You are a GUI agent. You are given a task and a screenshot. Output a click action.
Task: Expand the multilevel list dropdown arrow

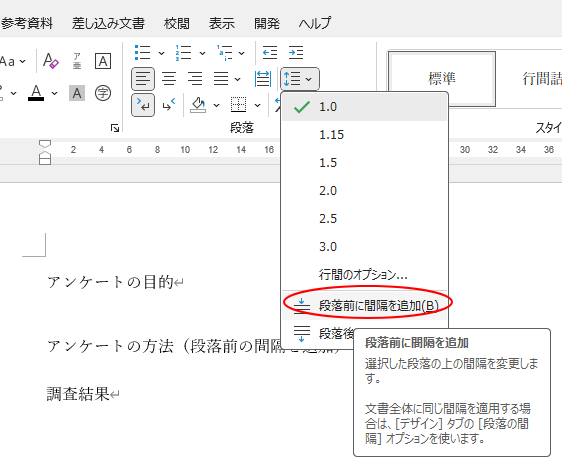(242, 53)
